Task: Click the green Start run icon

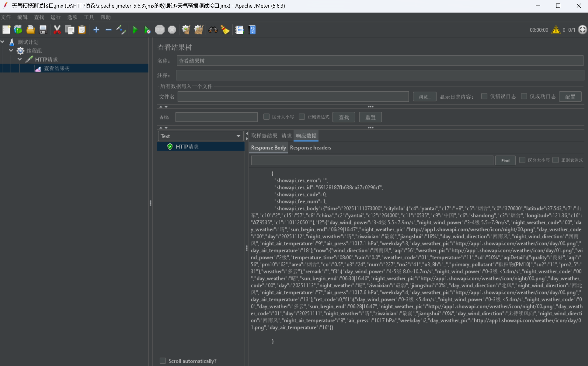Action: [135, 30]
